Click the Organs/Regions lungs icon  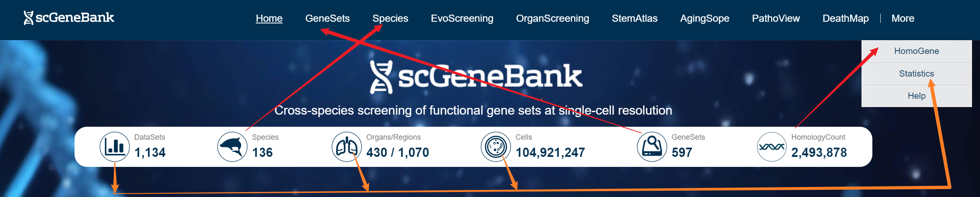click(347, 147)
